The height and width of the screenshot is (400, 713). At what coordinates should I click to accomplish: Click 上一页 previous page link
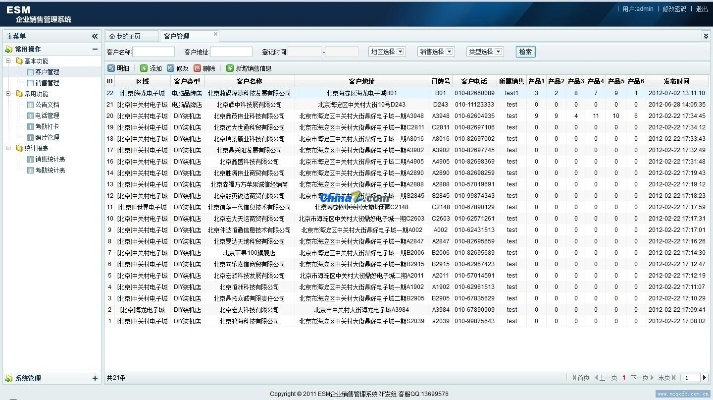click(606, 378)
